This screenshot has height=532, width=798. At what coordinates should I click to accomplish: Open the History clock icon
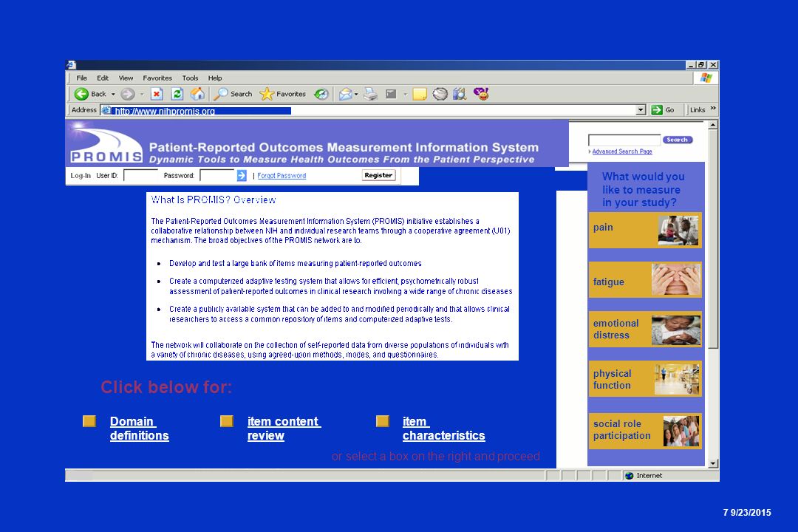(321, 94)
